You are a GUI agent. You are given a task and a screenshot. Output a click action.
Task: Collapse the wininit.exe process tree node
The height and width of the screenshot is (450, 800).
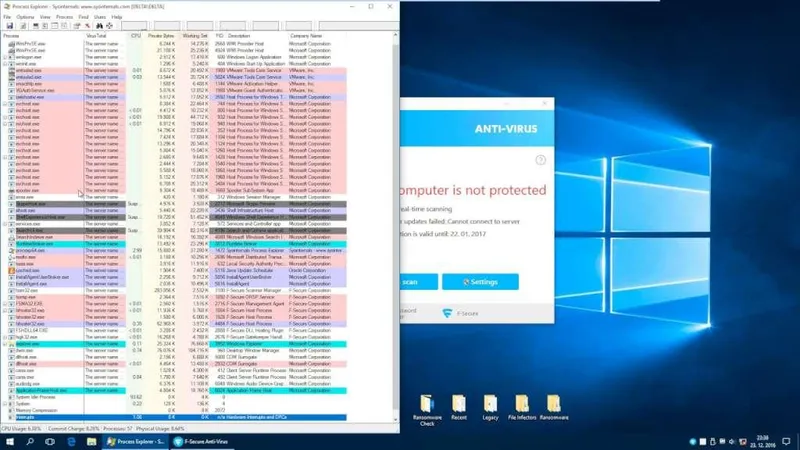(4, 65)
